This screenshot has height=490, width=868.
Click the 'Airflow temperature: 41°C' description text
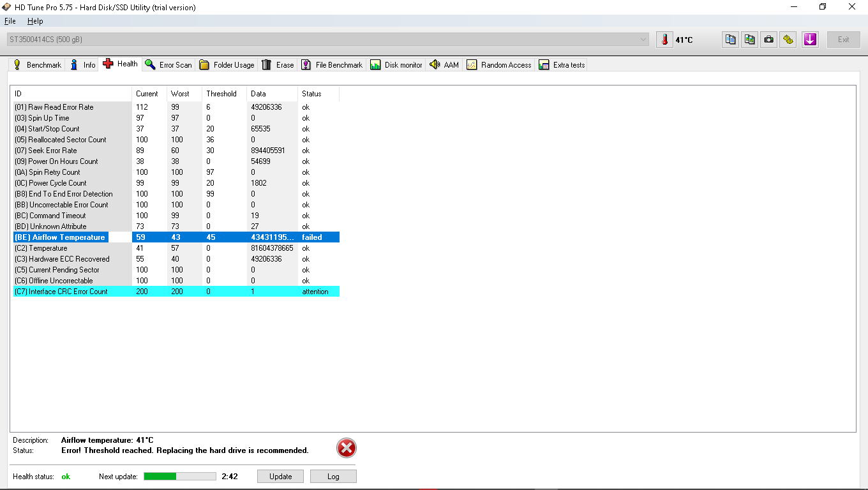coord(107,440)
